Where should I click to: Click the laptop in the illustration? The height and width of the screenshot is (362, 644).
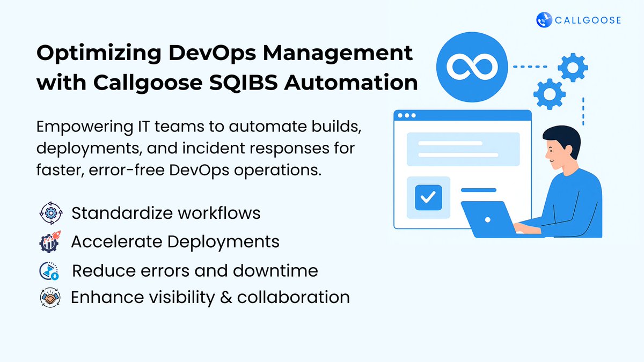495,219
